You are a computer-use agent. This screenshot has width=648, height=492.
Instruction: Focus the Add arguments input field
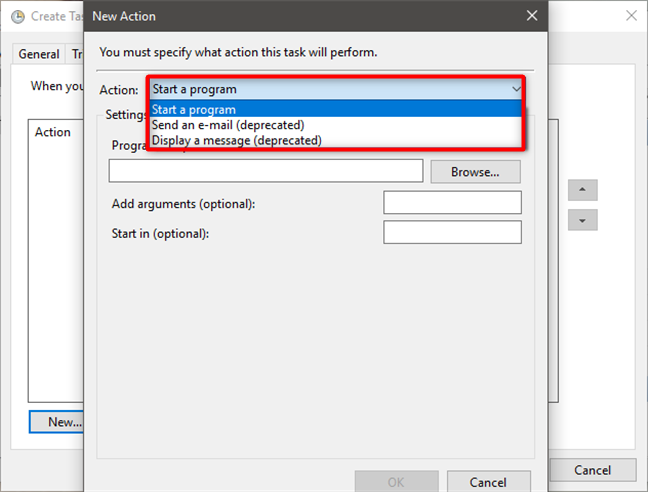coord(452,202)
